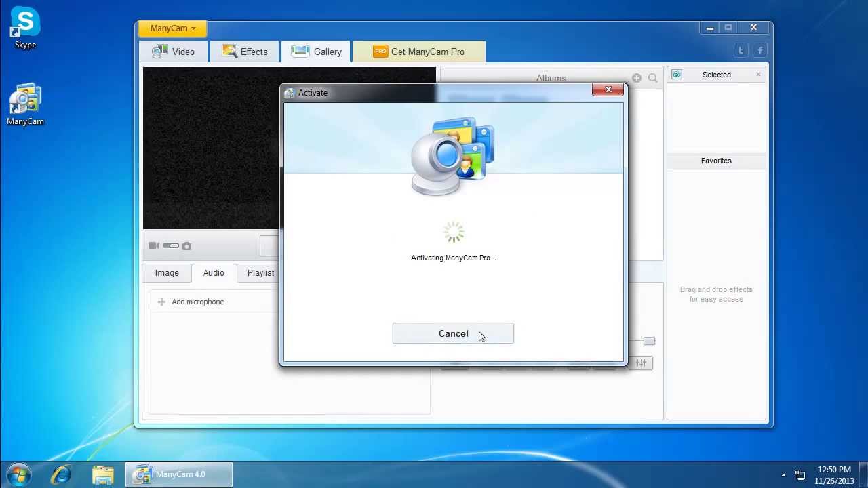Open the ManyCam main menu dropdown

point(172,28)
